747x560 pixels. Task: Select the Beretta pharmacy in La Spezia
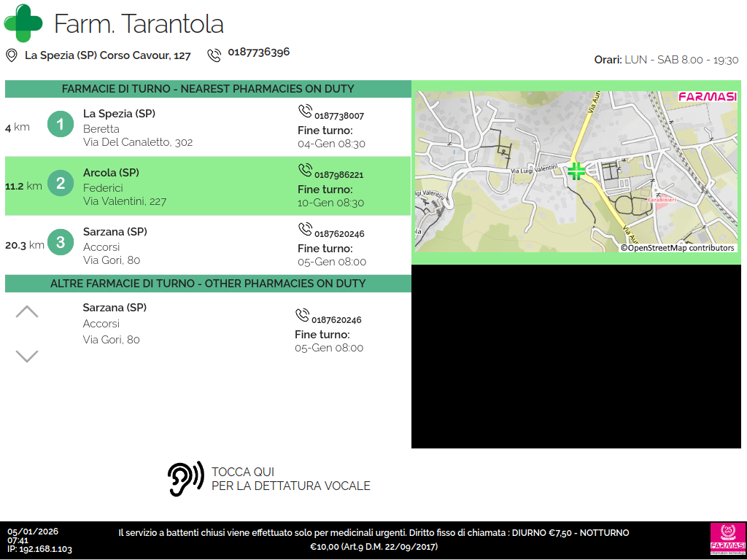(138, 128)
